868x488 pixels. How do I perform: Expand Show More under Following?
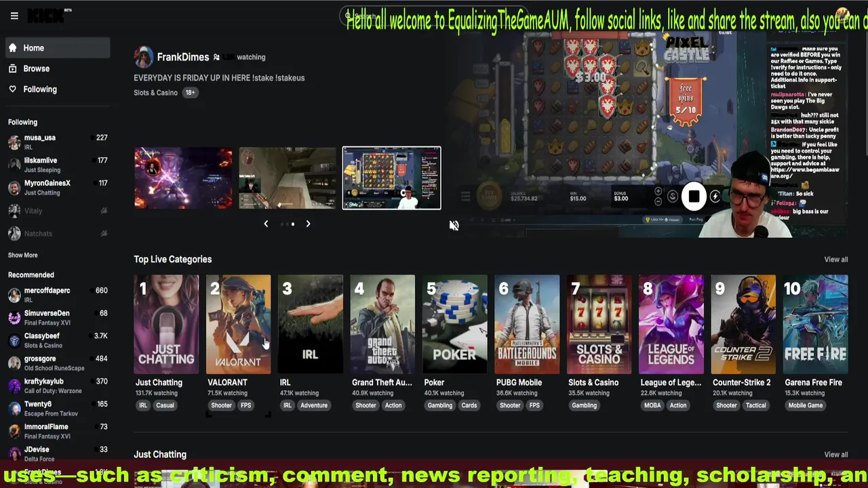(x=23, y=255)
